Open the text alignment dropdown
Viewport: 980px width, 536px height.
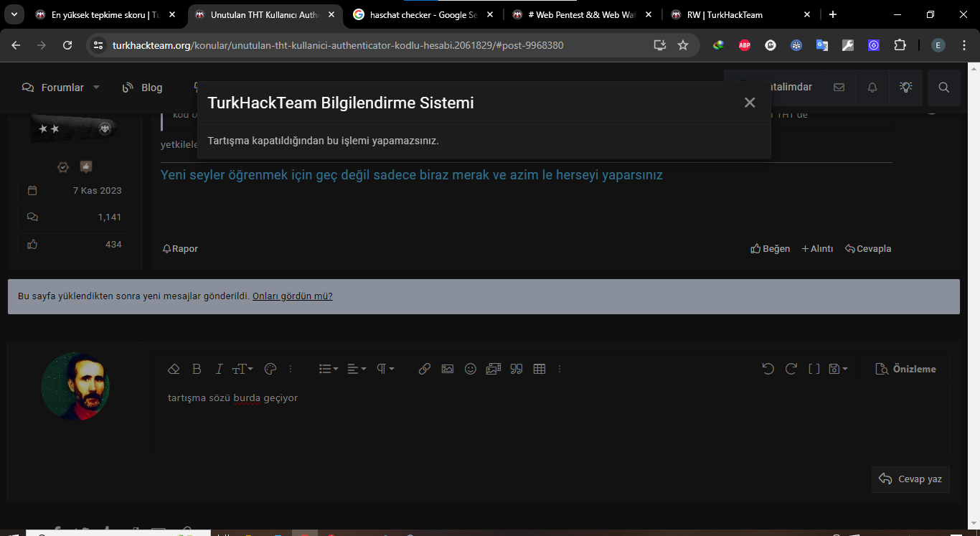pos(357,369)
